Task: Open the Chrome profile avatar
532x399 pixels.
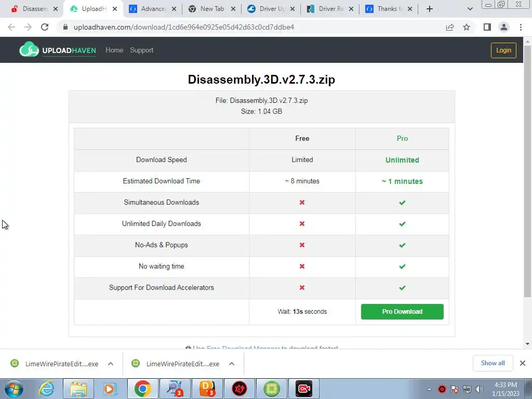Action: 504,27
